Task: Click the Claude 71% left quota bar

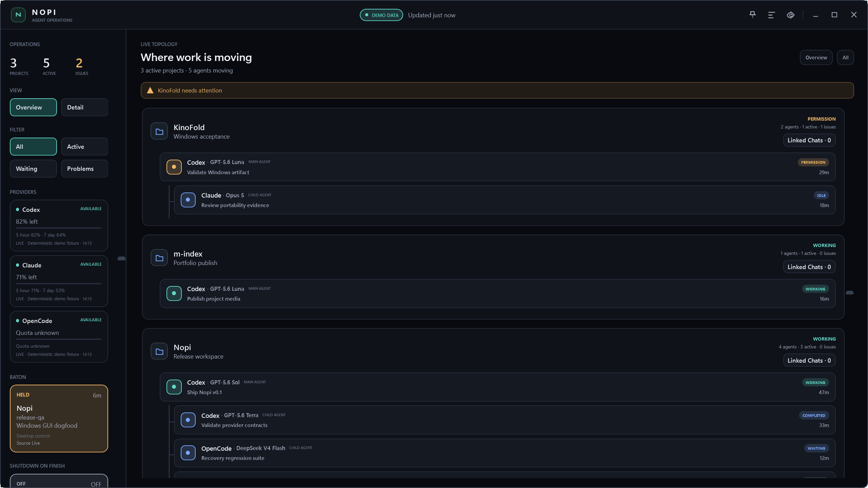Action: [59, 284]
